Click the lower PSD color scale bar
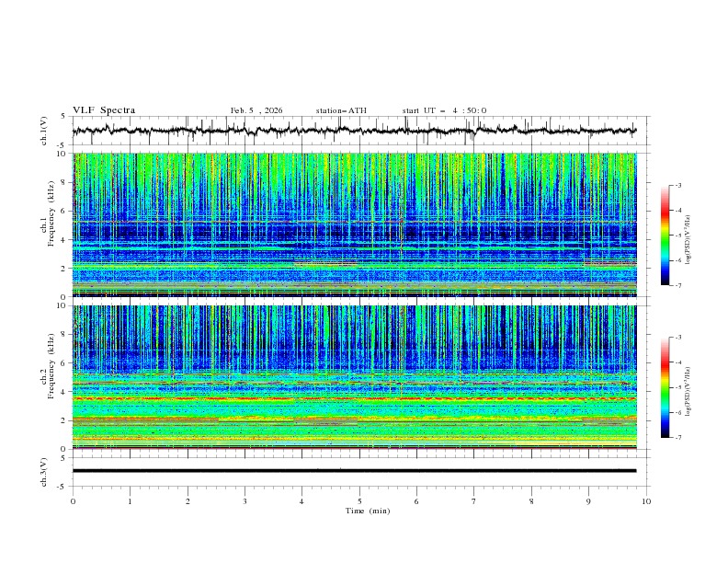Image resolution: width=728 pixels, height=563 pixels. click(665, 387)
